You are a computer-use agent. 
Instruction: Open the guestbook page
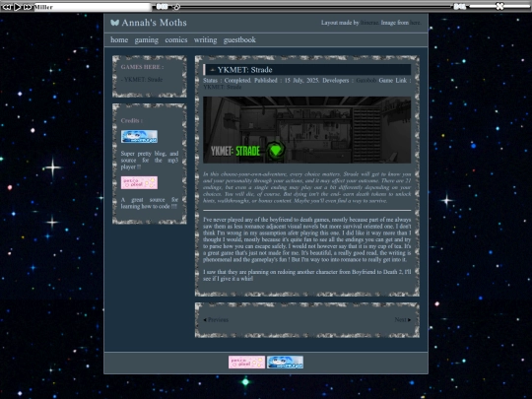point(239,40)
